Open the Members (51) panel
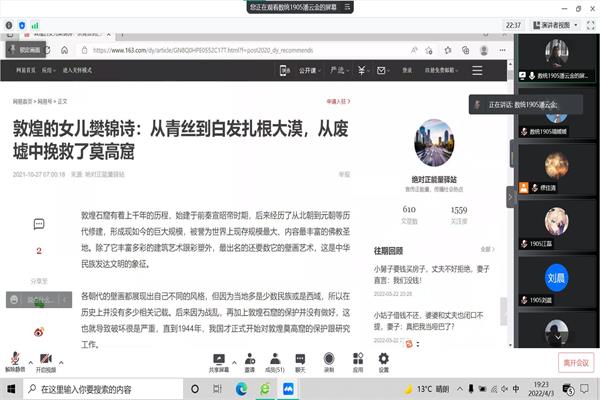Screen dimensions: 600x400 pos(274,357)
